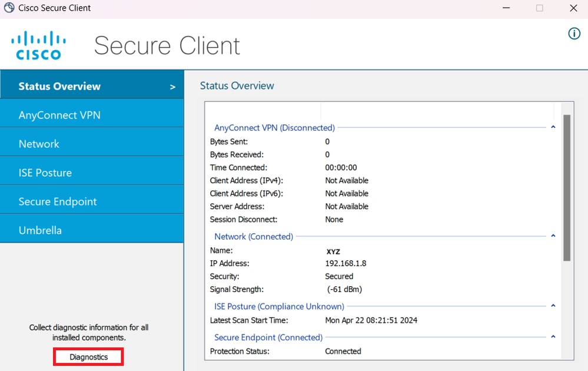Click the Cisco logo in header
Viewport: 588px width, 371px height.
click(x=39, y=45)
